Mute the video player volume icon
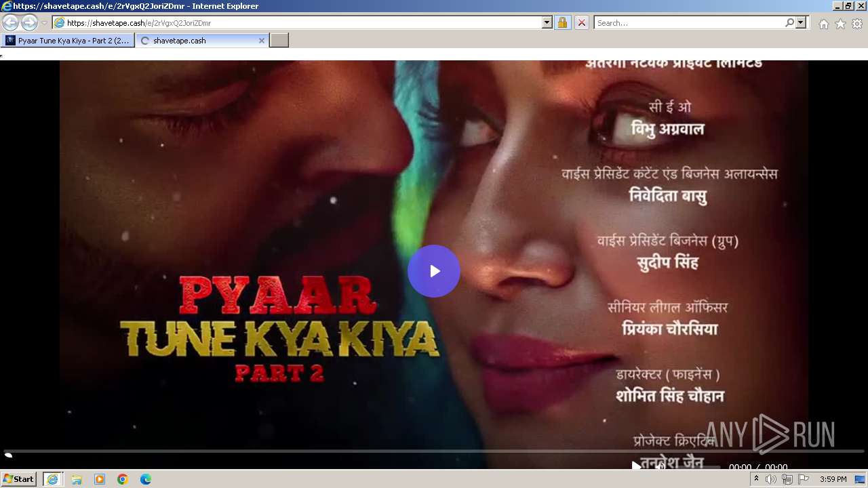Viewport: 868px width, 488px height. pyautogui.click(x=660, y=466)
